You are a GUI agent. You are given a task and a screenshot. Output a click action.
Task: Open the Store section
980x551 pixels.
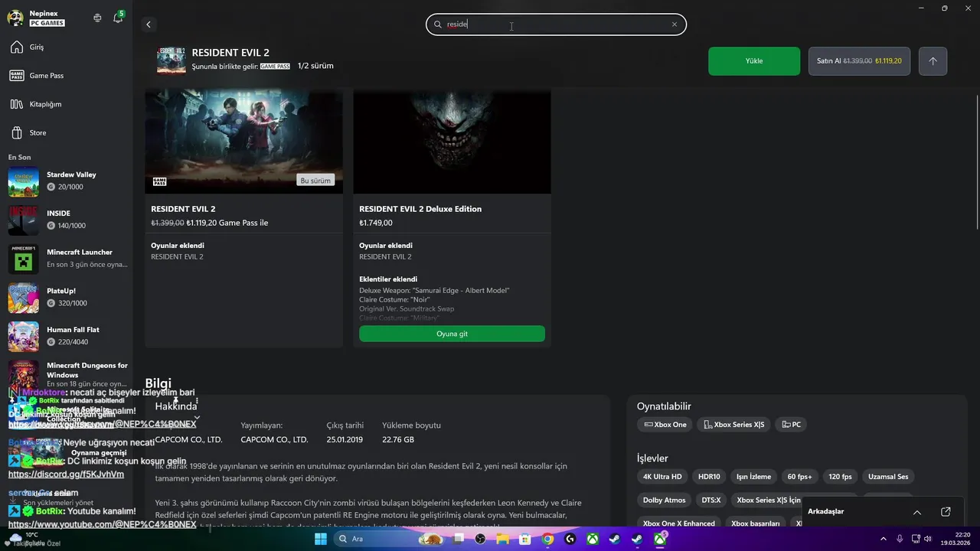(x=67, y=132)
